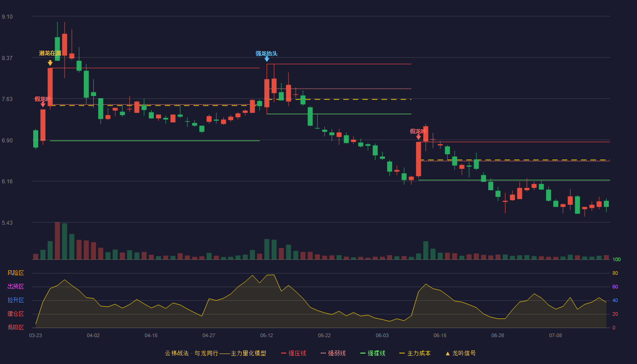This screenshot has width=637, height=364.
Task: Click the 建仓区 zone label
Action: pos(16,314)
